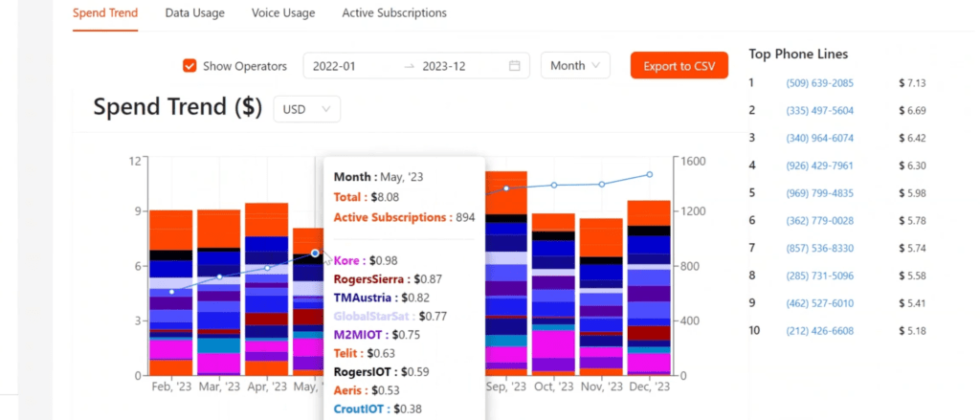Switch to the Voice Usage tab
The height and width of the screenshot is (420, 980).
pyautogui.click(x=283, y=12)
